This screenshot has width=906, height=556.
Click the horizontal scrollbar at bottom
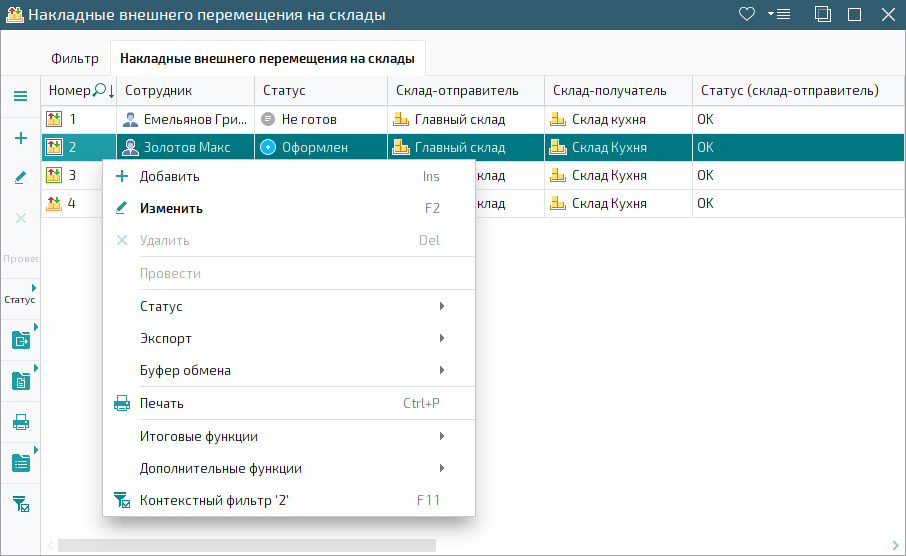[x=246, y=545]
